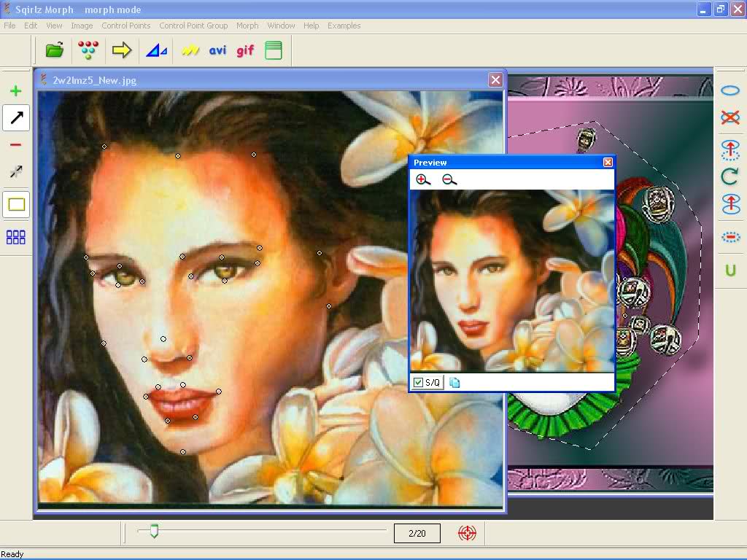Viewport: 747px width, 560px height.
Task: Open the Help menu
Action: click(311, 26)
